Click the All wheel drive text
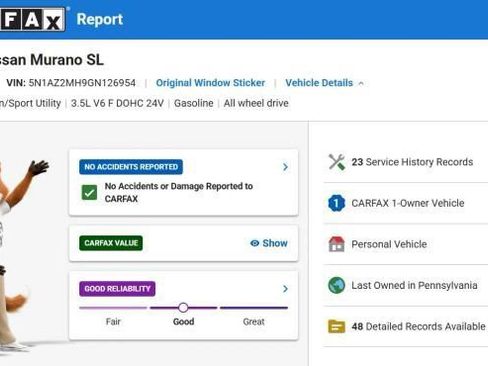Viewport: 488px width, 366px height. point(256,103)
